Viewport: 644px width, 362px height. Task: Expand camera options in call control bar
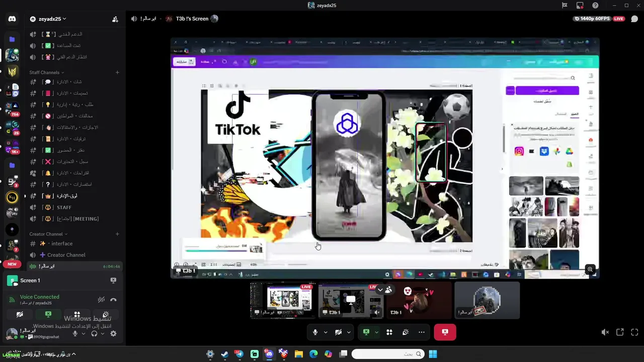point(349,332)
